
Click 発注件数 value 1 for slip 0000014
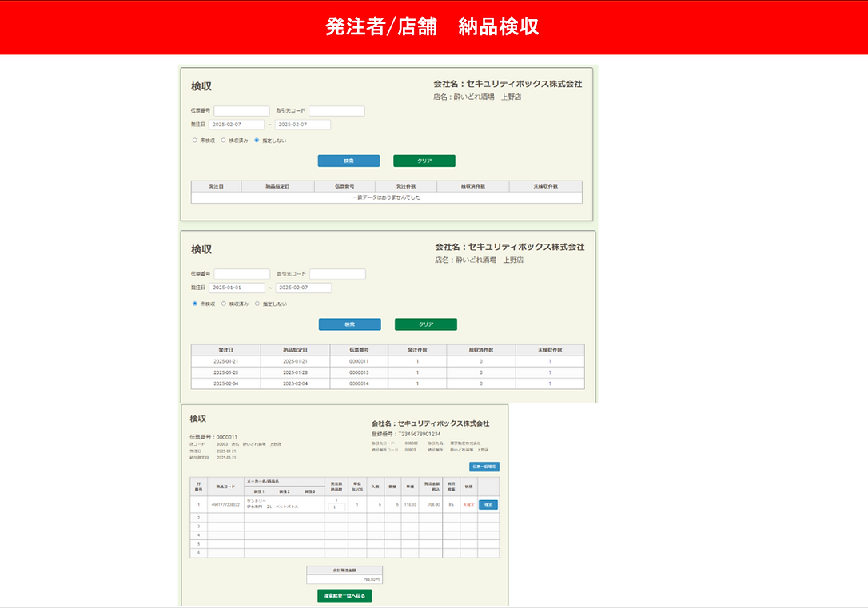coord(417,383)
